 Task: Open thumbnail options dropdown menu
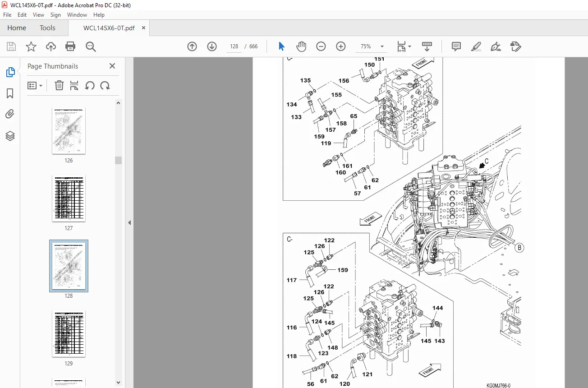35,85
